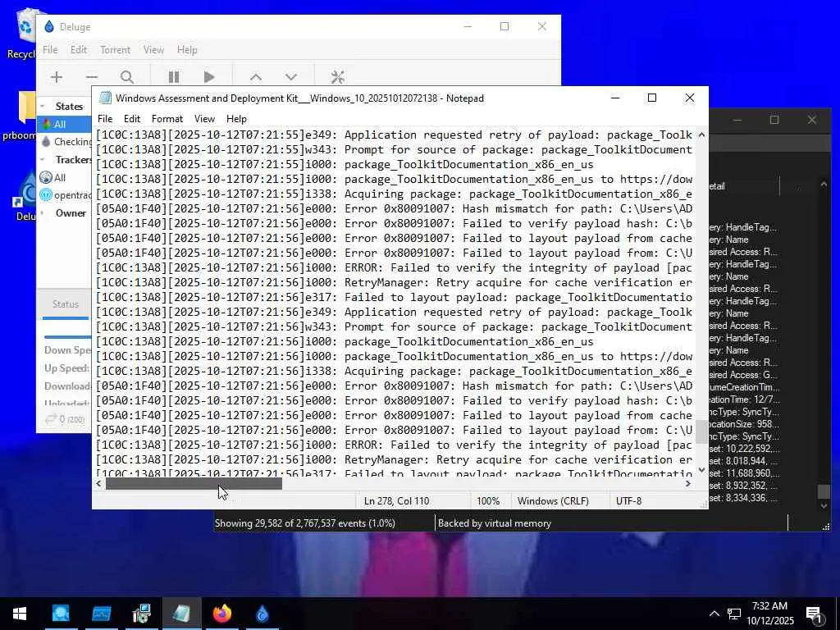Expand the Owner section in Deluge sidebar
Screen dimensions: 840x630
pos(43,213)
